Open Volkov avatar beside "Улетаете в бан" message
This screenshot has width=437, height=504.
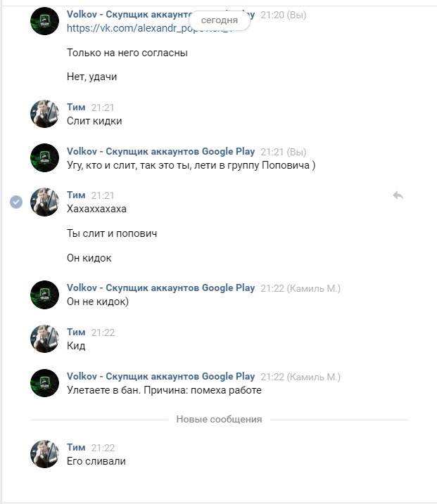click(x=44, y=383)
